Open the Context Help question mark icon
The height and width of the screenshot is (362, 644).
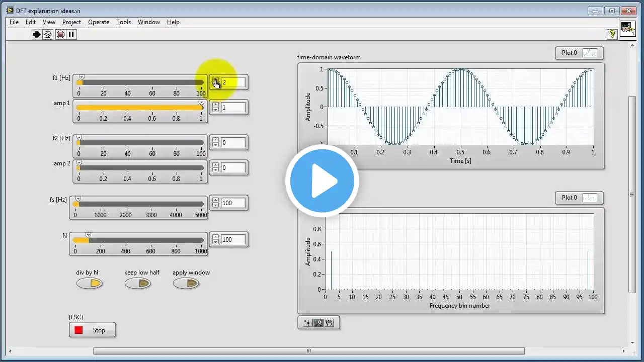coord(612,34)
